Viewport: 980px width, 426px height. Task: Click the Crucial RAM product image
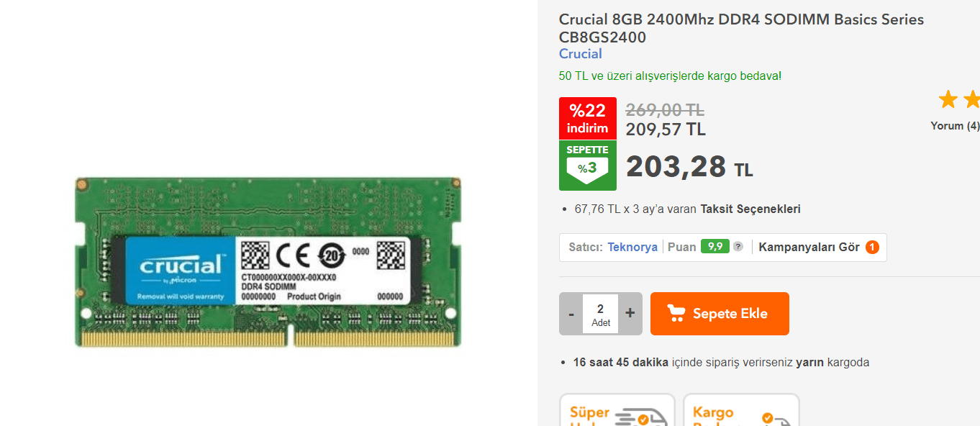click(x=268, y=263)
